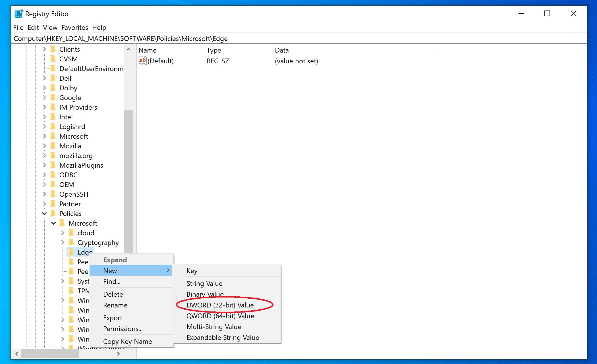Click the DefaultUserEnvironment folder icon

click(53, 68)
